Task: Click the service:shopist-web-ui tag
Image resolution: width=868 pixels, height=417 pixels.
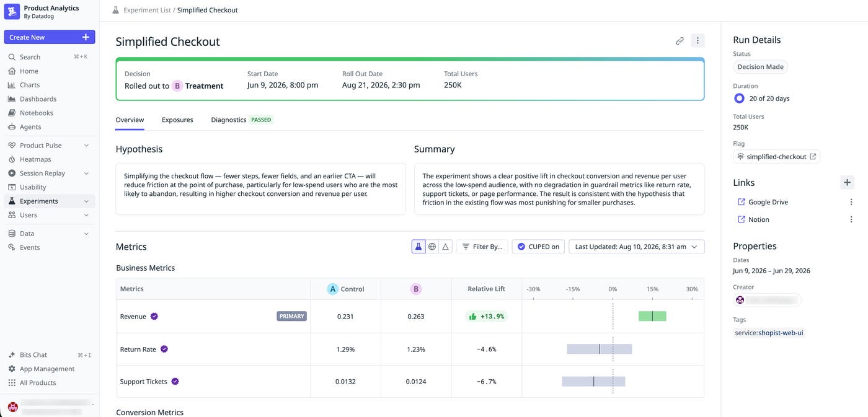Action: [769, 333]
